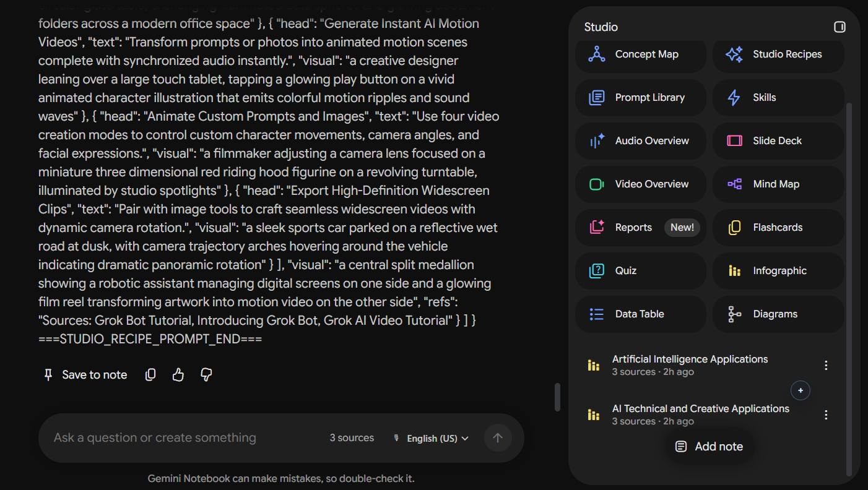
Task: Save the response to a note
Action: click(x=85, y=375)
